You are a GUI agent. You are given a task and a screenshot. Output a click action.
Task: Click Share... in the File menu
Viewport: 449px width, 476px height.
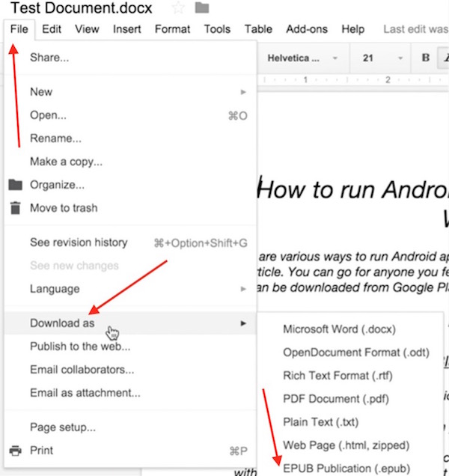click(49, 58)
